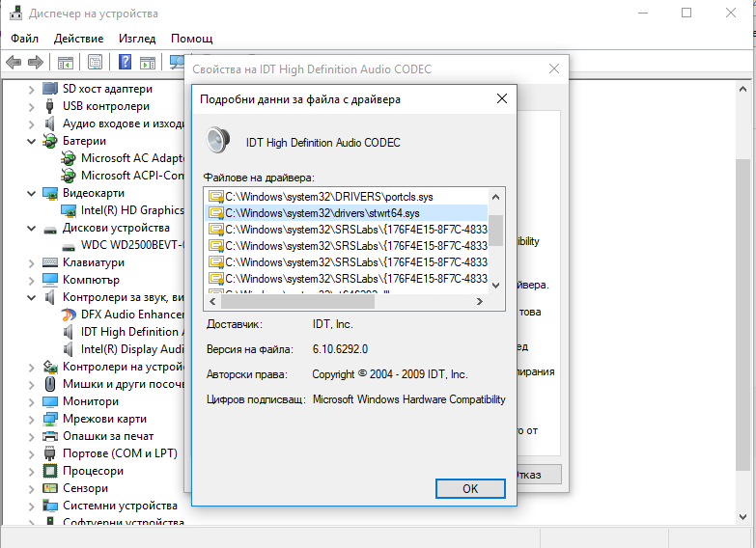
Task: Click the Back arrow toolbar icon
Action: pyautogui.click(x=13, y=62)
